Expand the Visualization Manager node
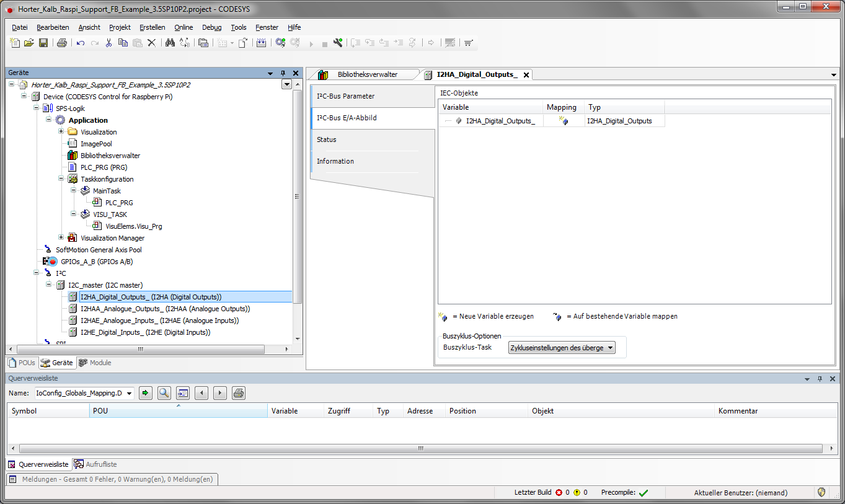Screen dimensions: 845x504 (61, 238)
